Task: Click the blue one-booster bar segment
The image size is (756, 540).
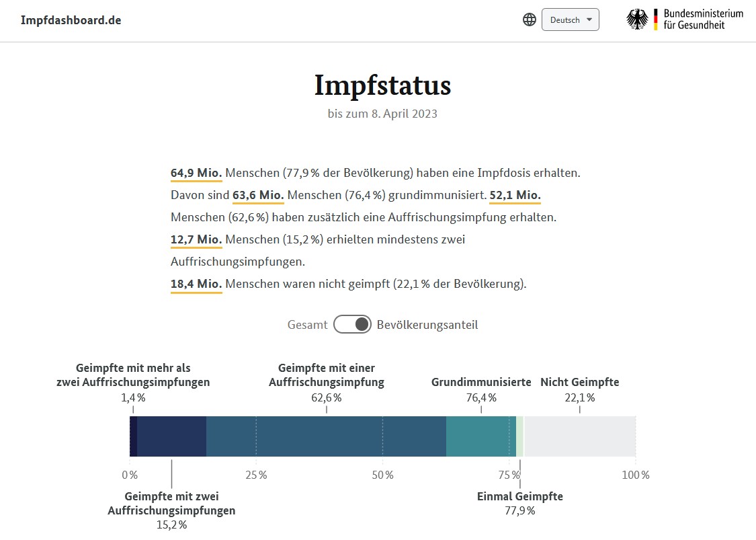Action: [x=326, y=436]
